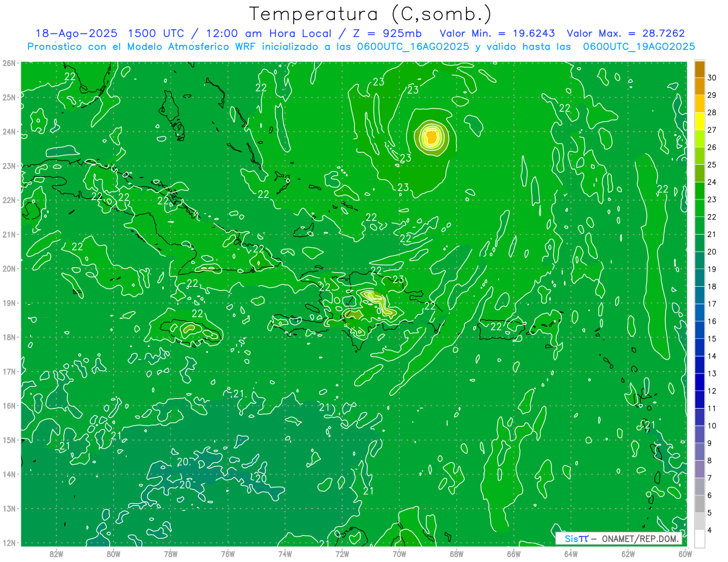Click the '26N' latitude axis label
728x562 pixels.
point(8,63)
